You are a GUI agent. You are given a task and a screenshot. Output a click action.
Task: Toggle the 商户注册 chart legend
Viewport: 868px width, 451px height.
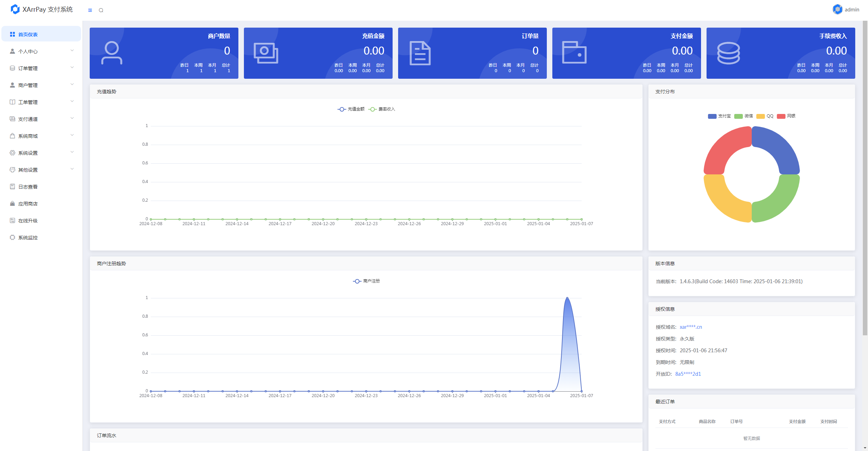(x=366, y=281)
